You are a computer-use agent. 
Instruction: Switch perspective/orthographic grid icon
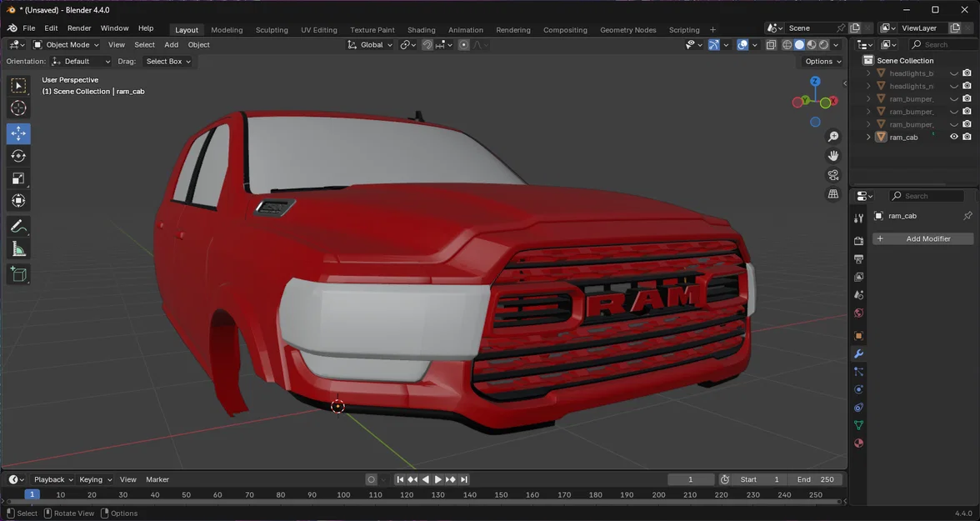pyautogui.click(x=833, y=194)
